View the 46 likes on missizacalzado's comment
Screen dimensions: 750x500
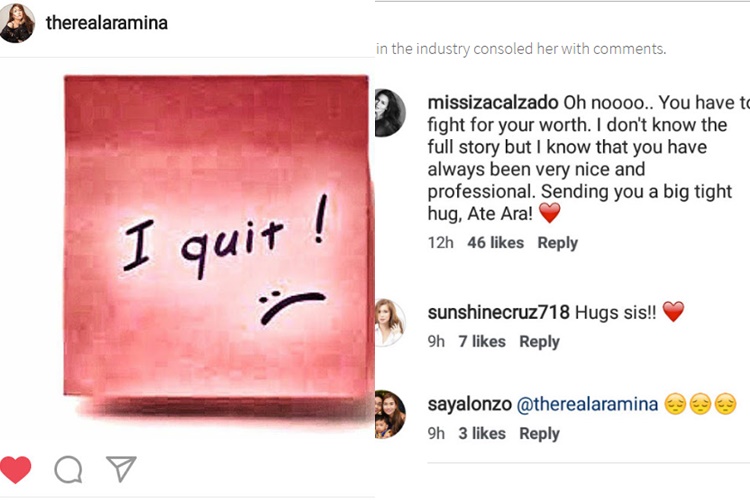tap(495, 243)
